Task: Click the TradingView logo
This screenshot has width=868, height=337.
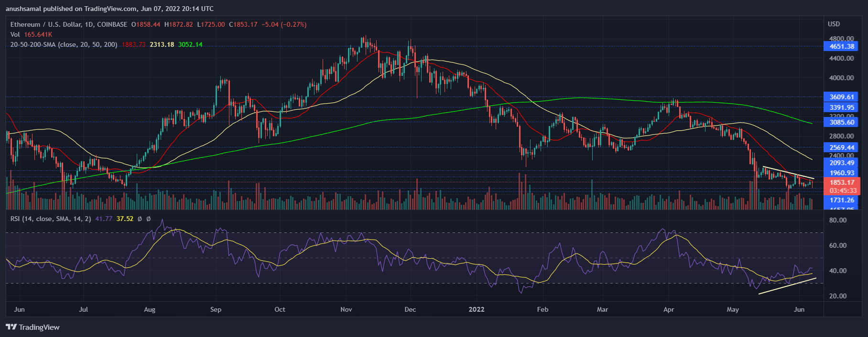Action: click(33, 327)
